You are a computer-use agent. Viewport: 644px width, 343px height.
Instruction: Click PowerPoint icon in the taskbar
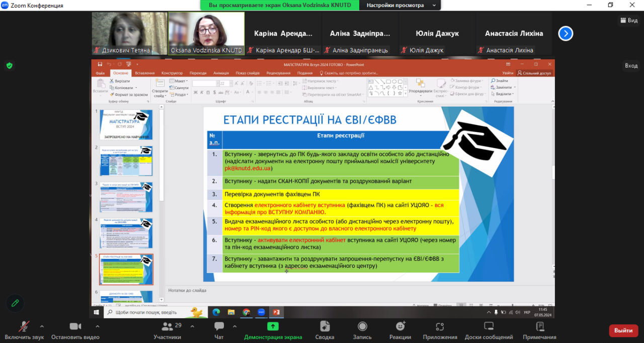pos(276,312)
